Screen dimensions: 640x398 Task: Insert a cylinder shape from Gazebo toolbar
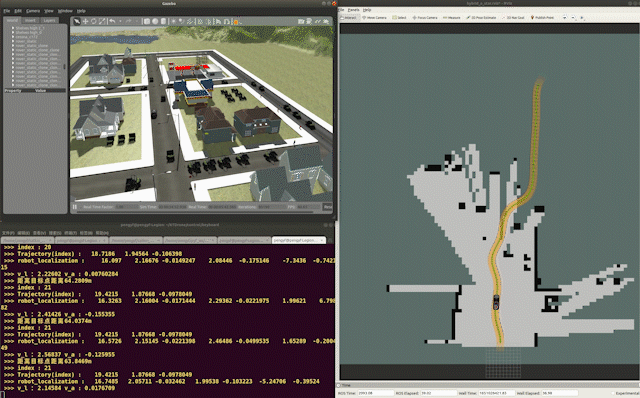pos(163,21)
